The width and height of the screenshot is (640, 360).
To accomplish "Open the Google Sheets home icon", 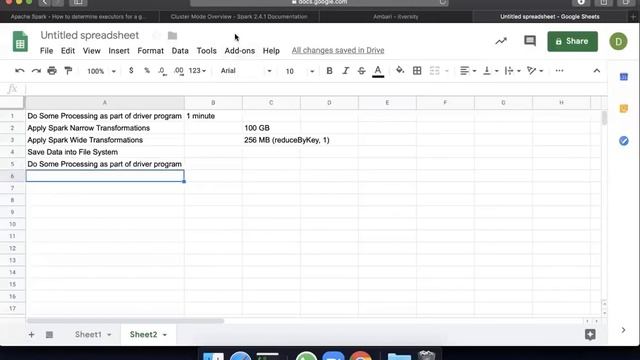I will click(20, 42).
